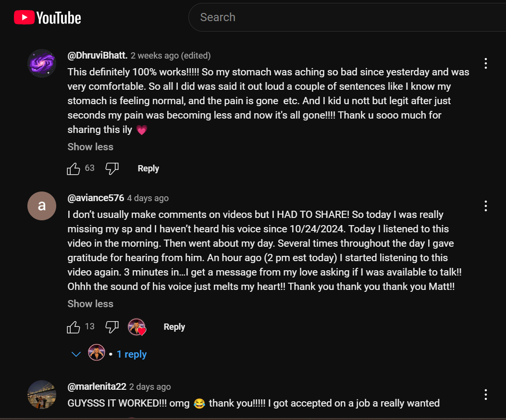Viewport: 506px width, 420px height.
Task: Open options menu for @aviance576 comment
Action: 486,206
